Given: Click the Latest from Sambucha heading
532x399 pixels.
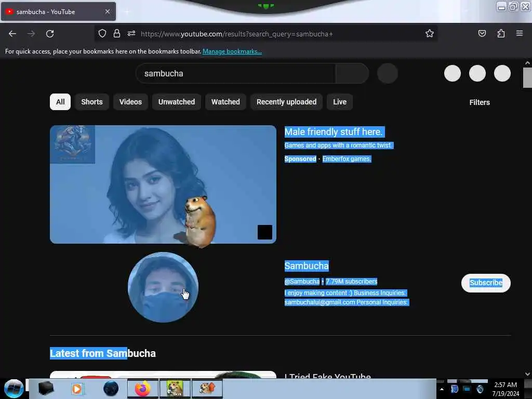Looking at the screenshot, I should point(103,353).
